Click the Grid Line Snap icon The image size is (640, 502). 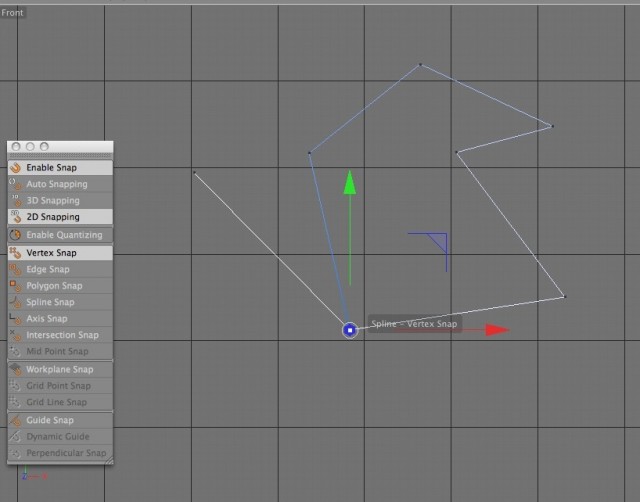pos(16,402)
